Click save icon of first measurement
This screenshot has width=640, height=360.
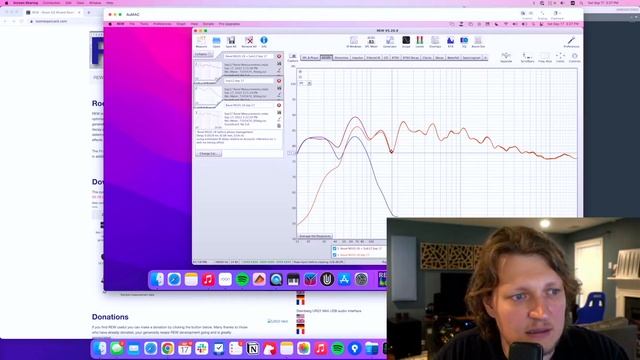(279, 64)
